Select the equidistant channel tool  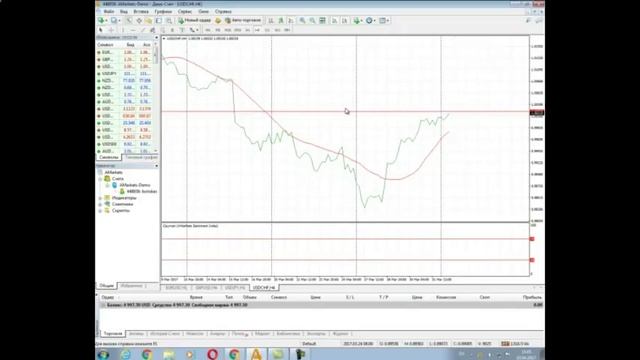[x=153, y=30]
